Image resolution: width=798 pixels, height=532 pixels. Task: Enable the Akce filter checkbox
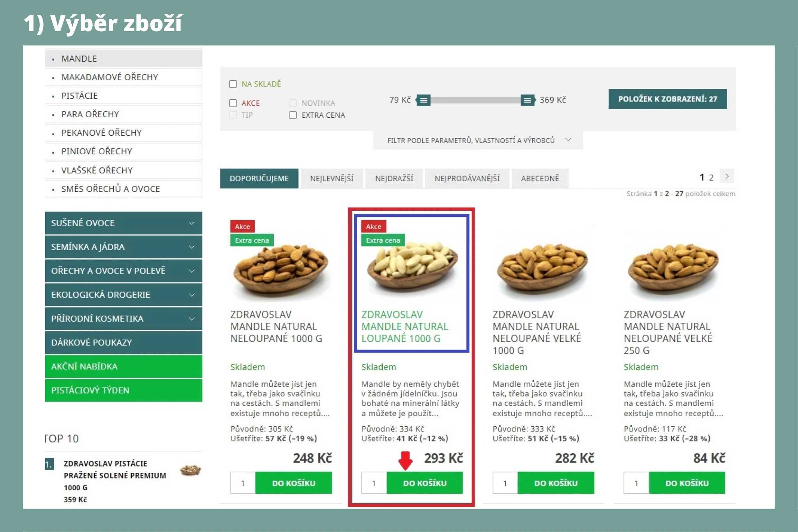(x=233, y=103)
